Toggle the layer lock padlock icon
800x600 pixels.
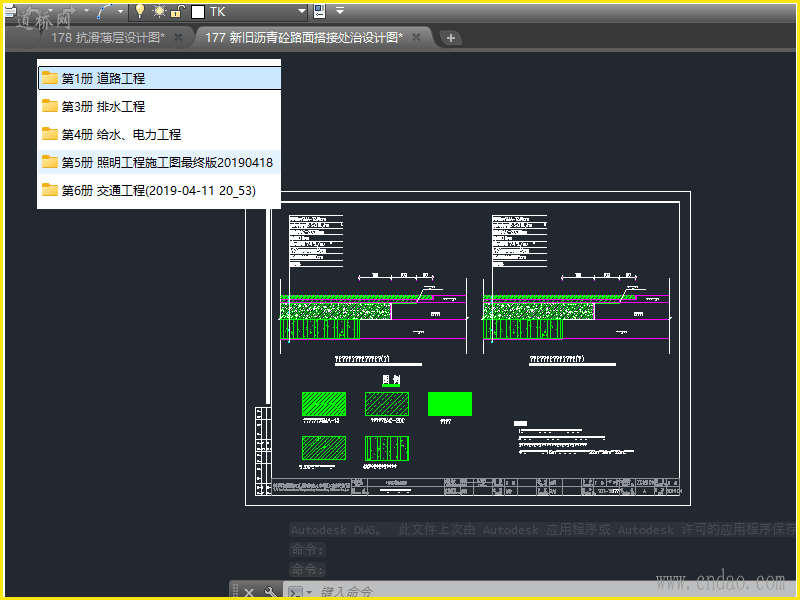177,11
